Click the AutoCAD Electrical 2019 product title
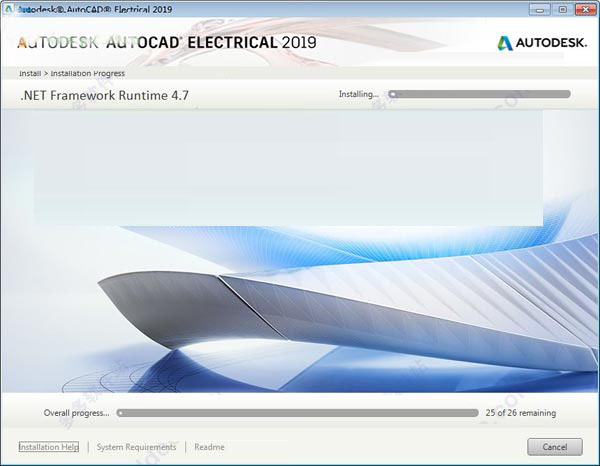 [x=167, y=42]
